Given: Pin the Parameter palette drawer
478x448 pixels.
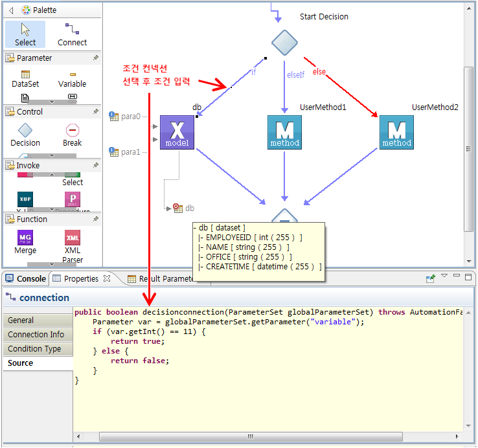Looking at the screenshot, I should 96,58.
